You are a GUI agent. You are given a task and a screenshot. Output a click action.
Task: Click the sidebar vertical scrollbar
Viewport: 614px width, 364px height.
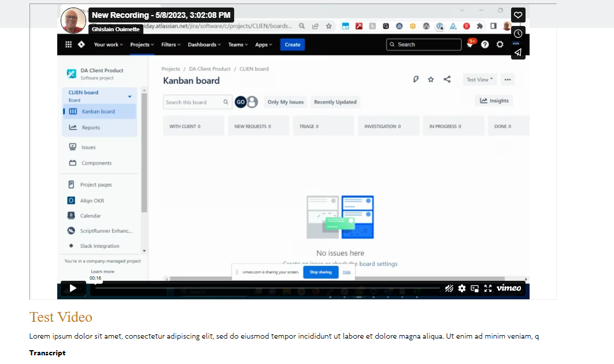pyautogui.click(x=144, y=153)
